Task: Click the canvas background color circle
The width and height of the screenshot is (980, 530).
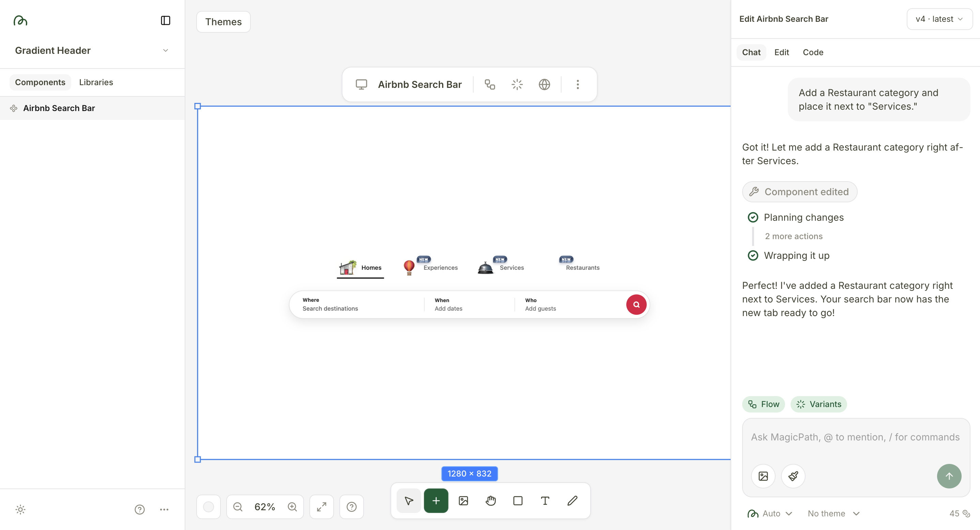Action: pyautogui.click(x=209, y=507)
